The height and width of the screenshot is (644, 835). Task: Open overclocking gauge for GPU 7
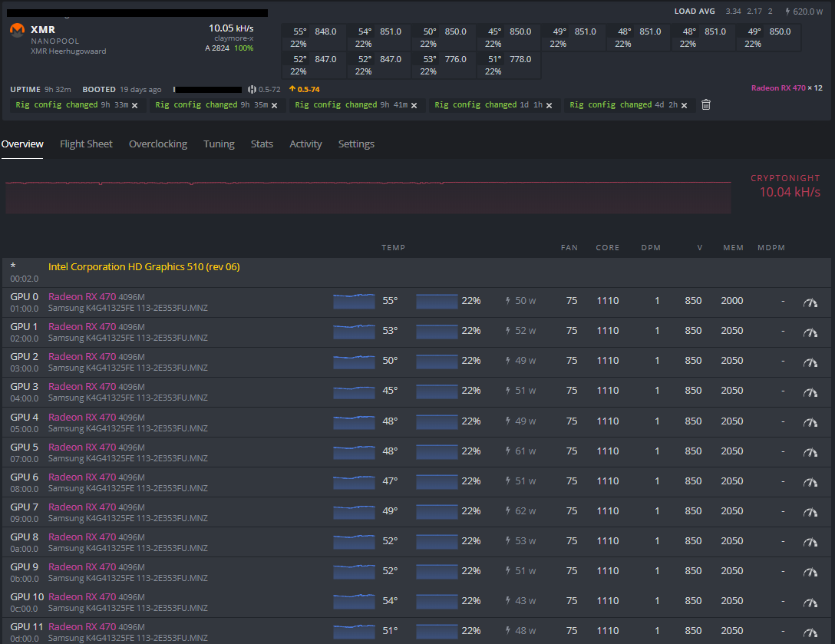pyautogui.click(x=810, y=513)
